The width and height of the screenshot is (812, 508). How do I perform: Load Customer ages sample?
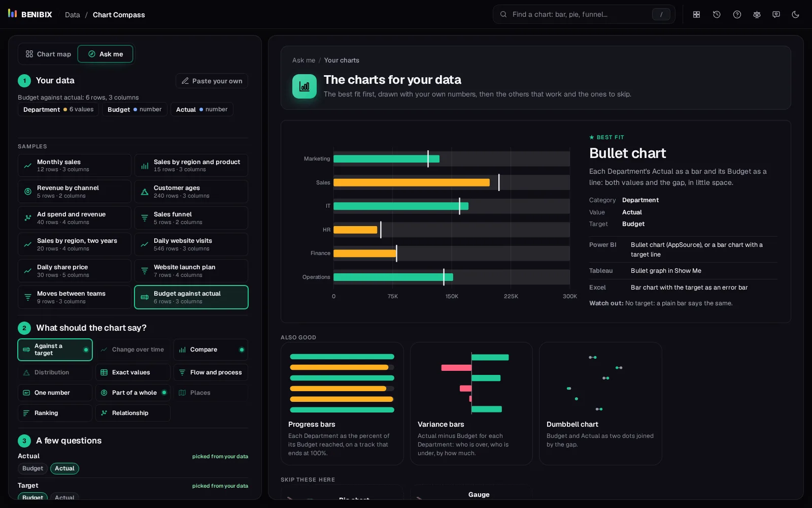point(191,192)
